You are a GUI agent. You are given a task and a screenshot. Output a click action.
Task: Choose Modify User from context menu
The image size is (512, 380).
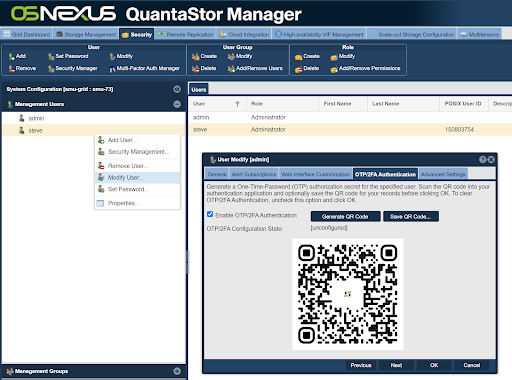[x=137, y=177]
